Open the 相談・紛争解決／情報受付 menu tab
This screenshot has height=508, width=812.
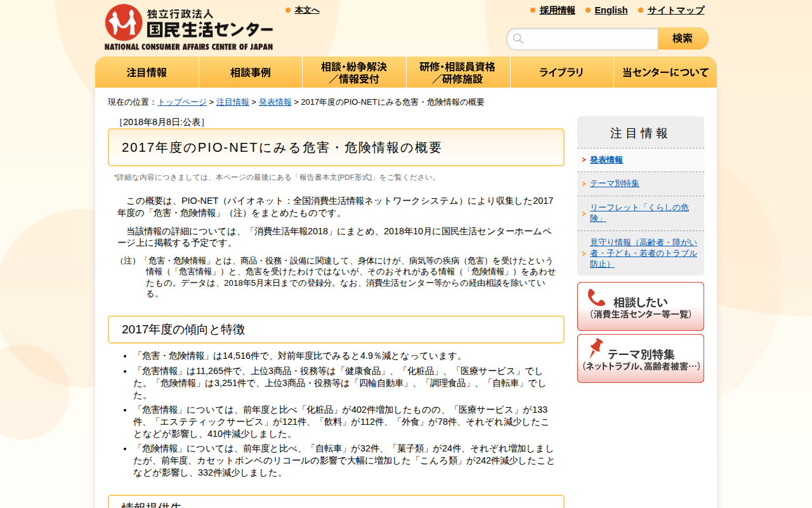[x=354, y=72]
